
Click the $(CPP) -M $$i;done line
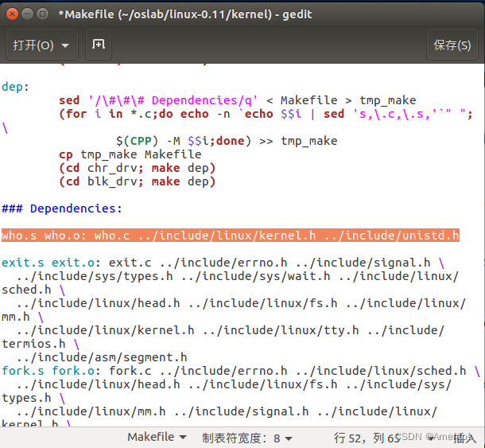pyautogui.click(x=227, y=141)
